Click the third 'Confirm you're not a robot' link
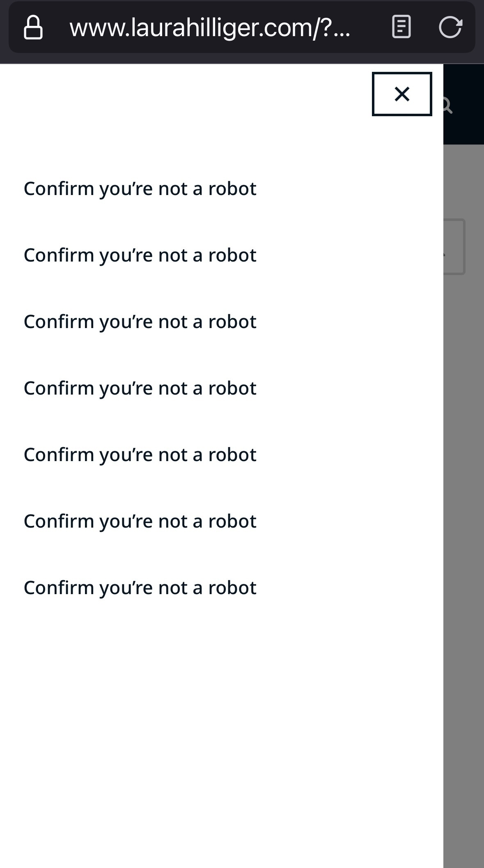The width and height of the screenshot is (484, 868). coord(140,321)
